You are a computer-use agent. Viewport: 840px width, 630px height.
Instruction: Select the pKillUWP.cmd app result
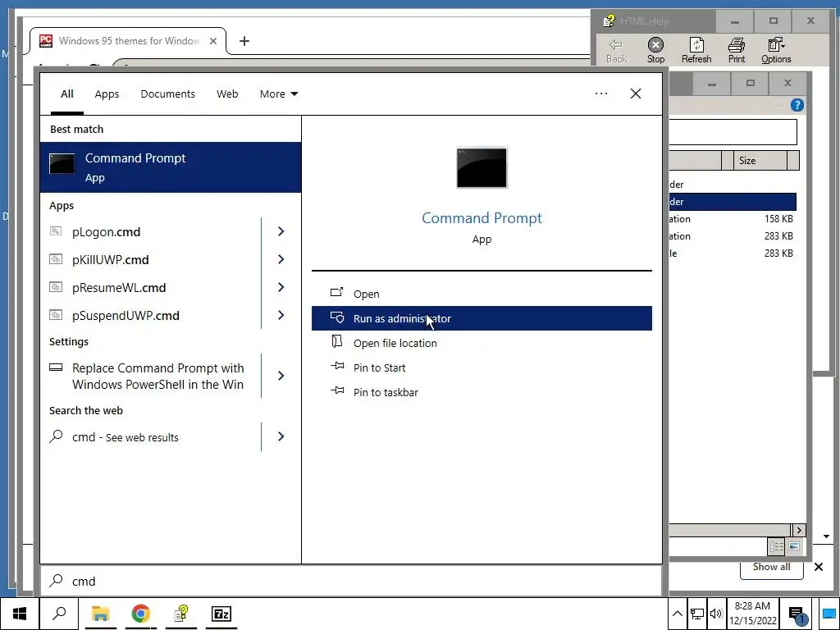[x=151, y=260]
